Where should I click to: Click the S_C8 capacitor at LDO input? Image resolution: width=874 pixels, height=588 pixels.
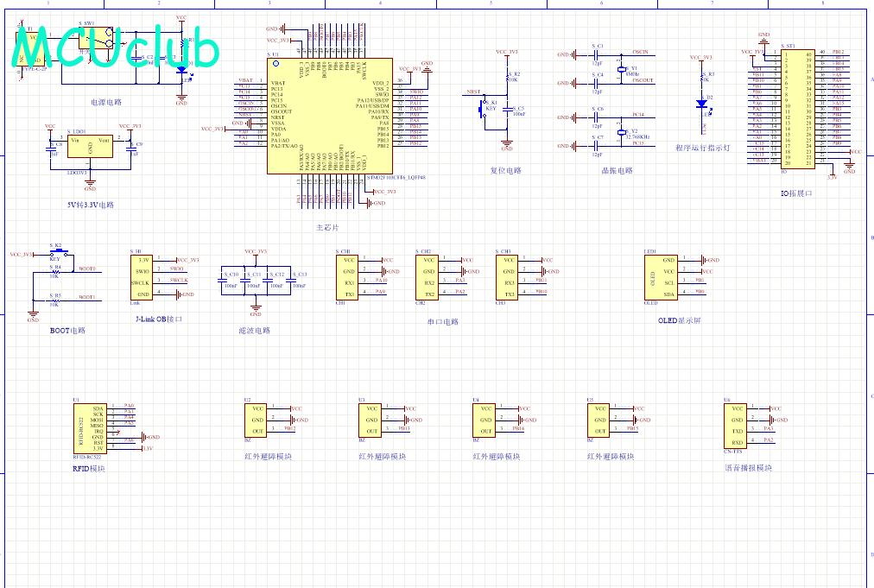click(51, 149)
